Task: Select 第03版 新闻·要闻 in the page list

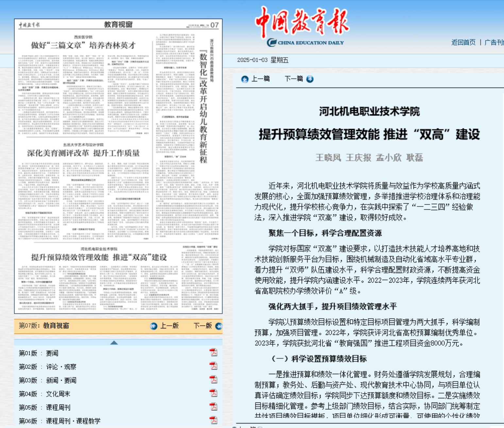Action: (47, 380)
